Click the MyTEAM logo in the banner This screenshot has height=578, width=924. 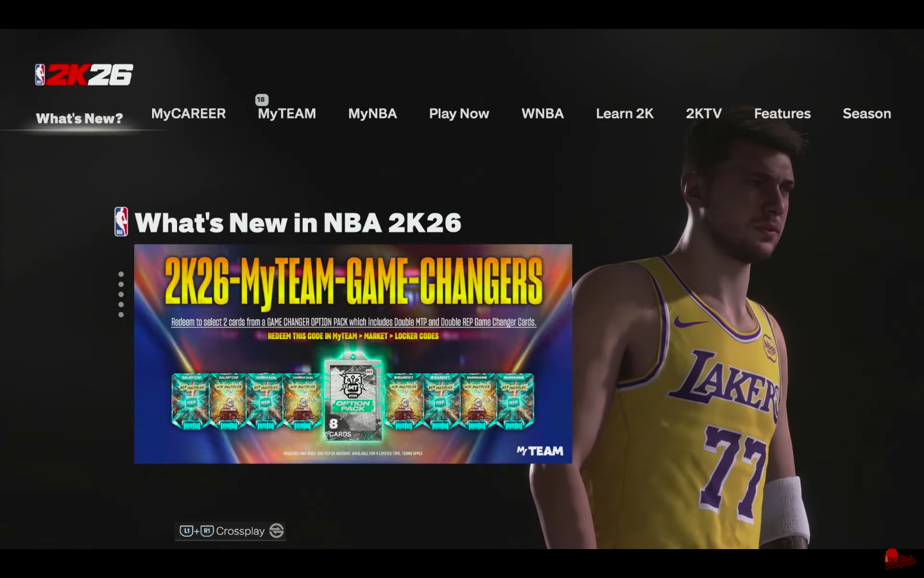540,451
